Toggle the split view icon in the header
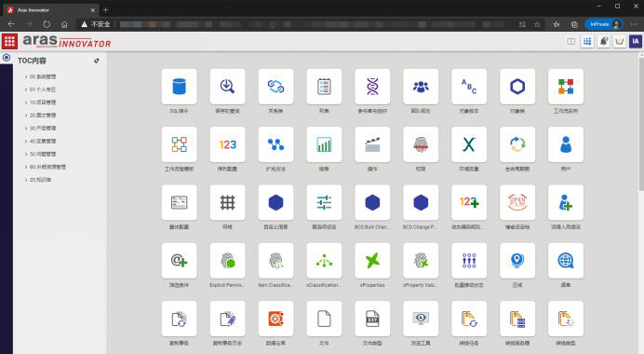 click(570, 41)
